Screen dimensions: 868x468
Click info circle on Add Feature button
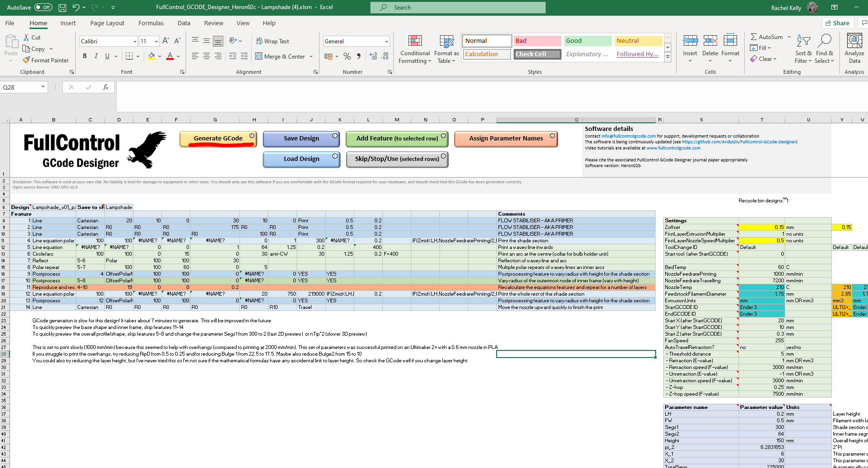click(x=443, y=136)
